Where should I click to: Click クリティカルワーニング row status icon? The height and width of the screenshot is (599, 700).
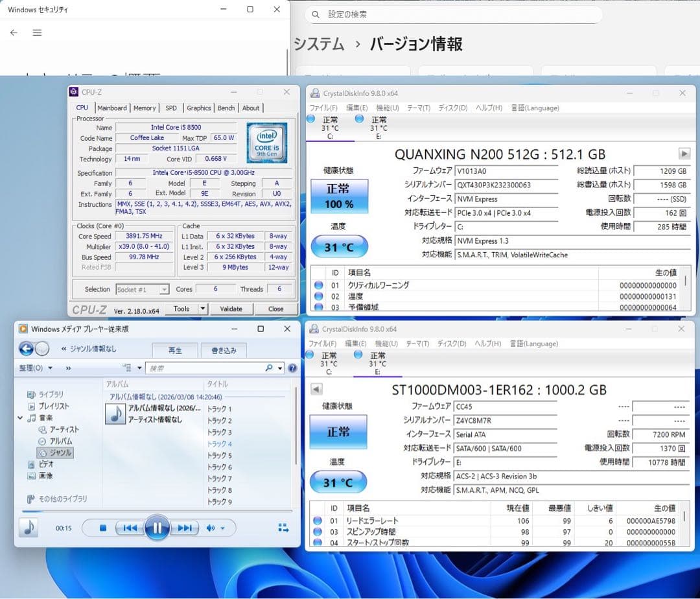(x=318, y=285)
